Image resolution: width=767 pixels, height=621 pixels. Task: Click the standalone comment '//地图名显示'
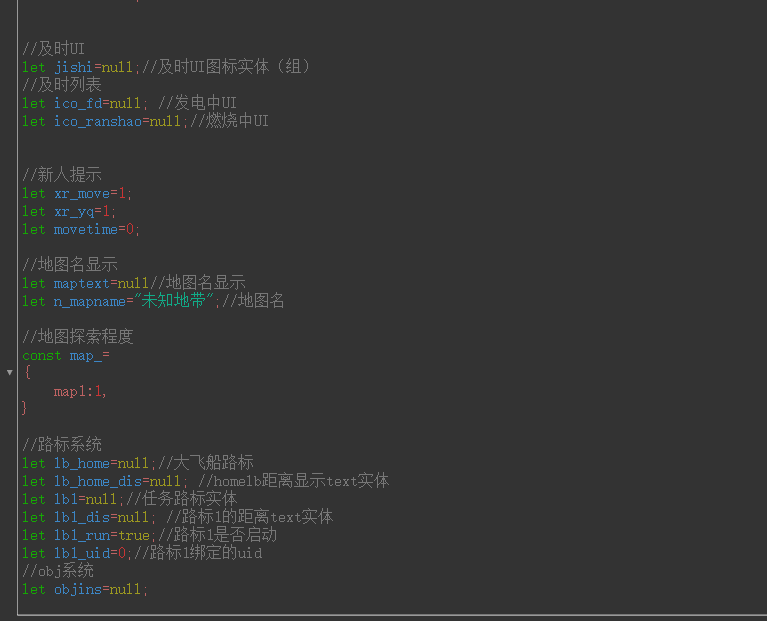[69, 265]
